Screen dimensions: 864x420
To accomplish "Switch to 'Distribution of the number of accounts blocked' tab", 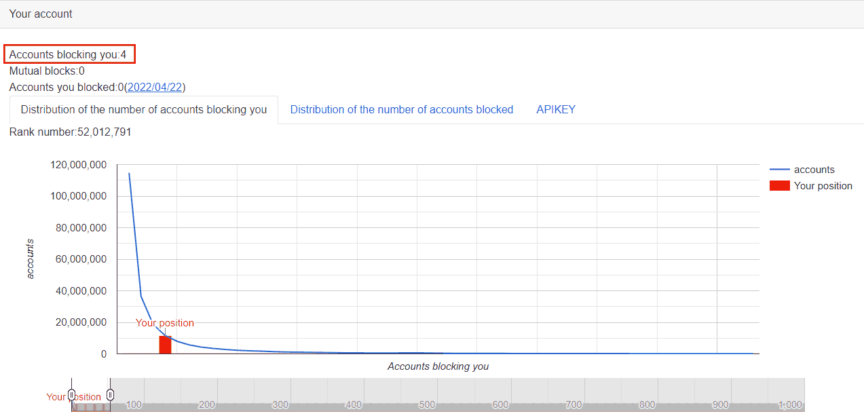I will (401, 110).
